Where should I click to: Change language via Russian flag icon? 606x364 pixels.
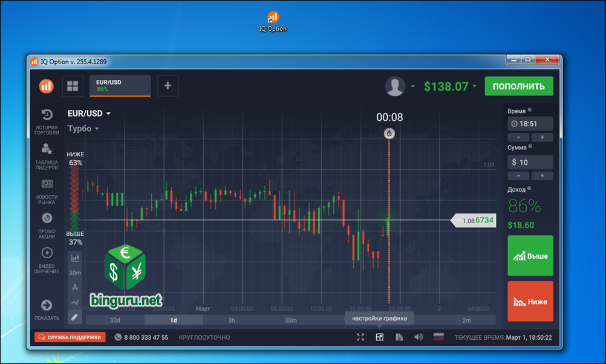tap(438, 337)
